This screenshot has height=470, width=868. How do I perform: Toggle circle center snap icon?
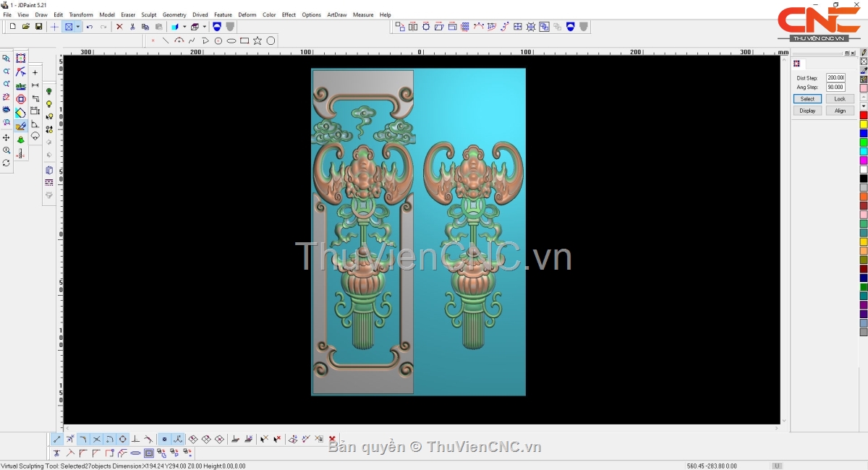[122, 439]
